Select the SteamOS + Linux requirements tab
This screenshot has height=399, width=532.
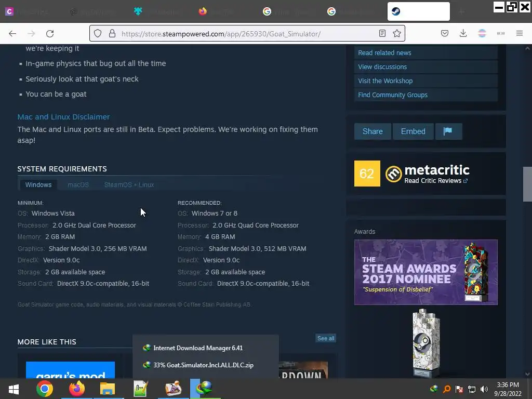pyautogui.click(x=129, y=184)
